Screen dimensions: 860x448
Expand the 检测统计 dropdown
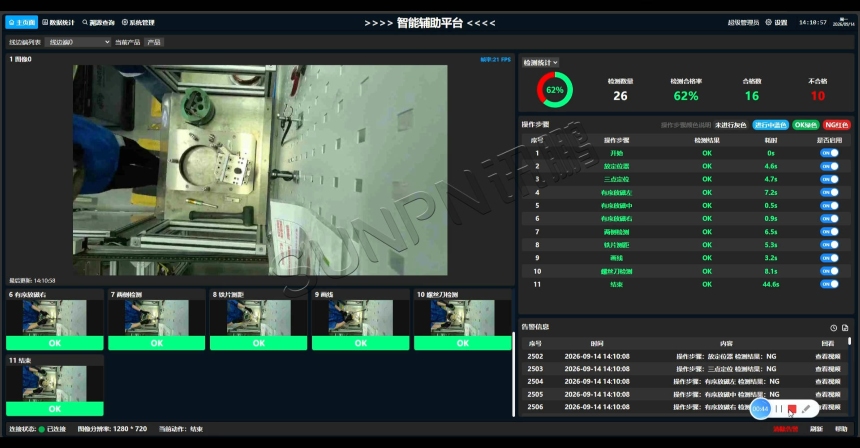[540, 63]
